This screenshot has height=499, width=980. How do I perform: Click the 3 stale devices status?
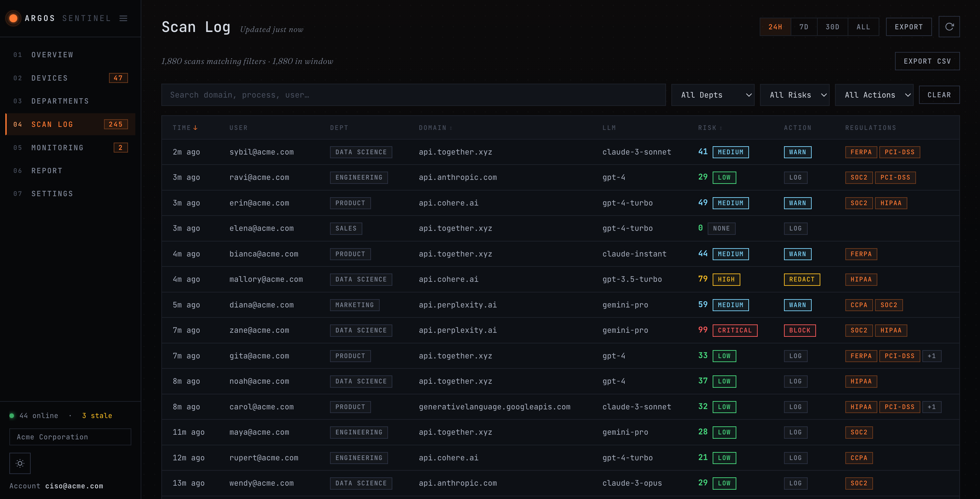(x=97, y=415)
